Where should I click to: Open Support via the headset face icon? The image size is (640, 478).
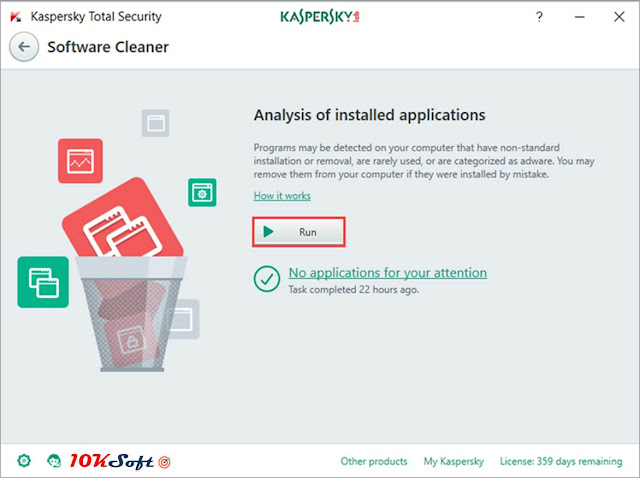click(54, 461)
